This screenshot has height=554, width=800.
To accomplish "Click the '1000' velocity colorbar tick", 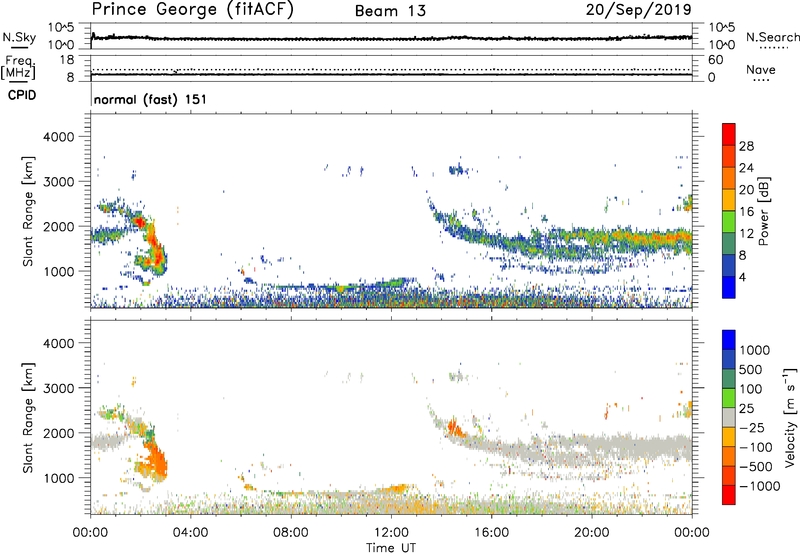I will pos(754,350).
